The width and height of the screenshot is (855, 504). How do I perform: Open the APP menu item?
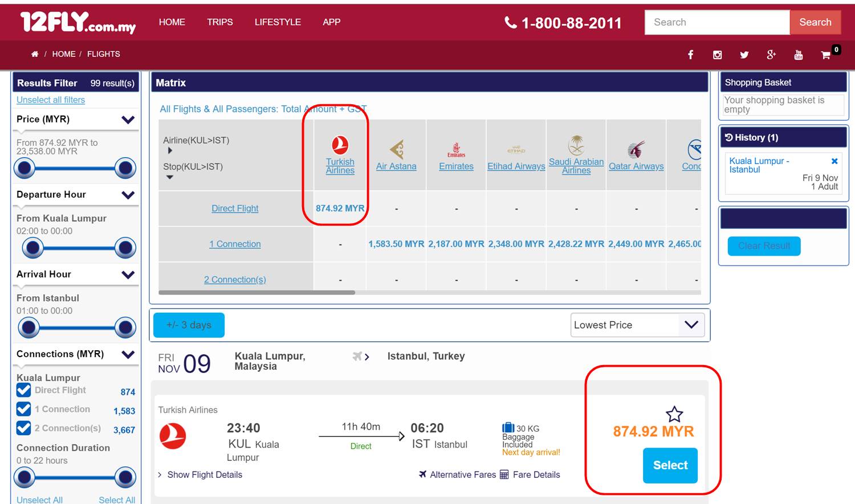point(332,22)
